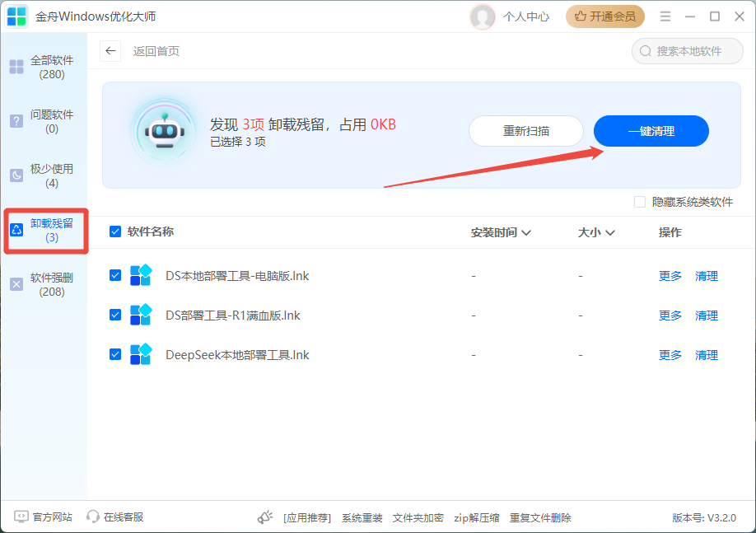Switch to 问题软件 (0) tab
The image size is (756, 533).
point(44,122)
